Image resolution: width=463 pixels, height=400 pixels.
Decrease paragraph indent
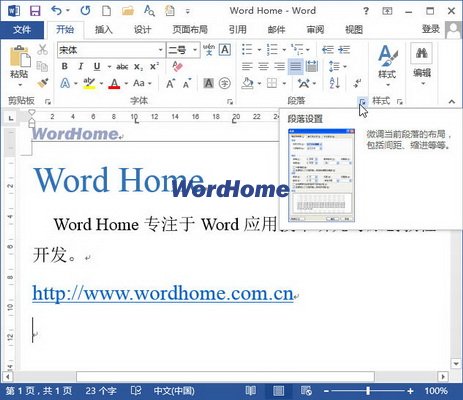coord(328,50)
